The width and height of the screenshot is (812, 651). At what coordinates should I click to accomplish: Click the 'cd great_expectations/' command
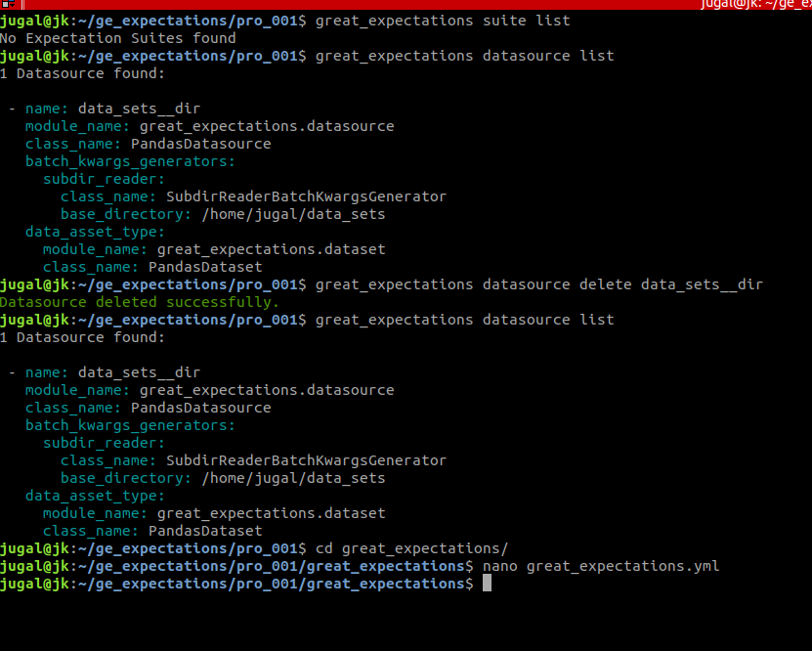[411, 549]
